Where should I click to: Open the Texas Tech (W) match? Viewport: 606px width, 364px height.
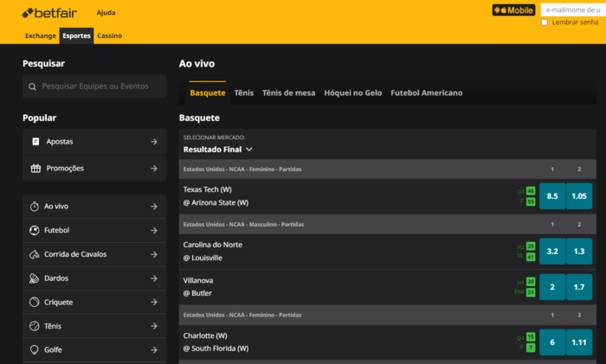click(x=208, y=189)
